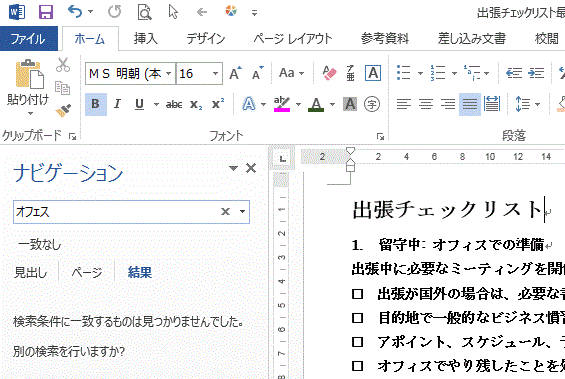Apply magenta text highlight color

coord(282,104)
